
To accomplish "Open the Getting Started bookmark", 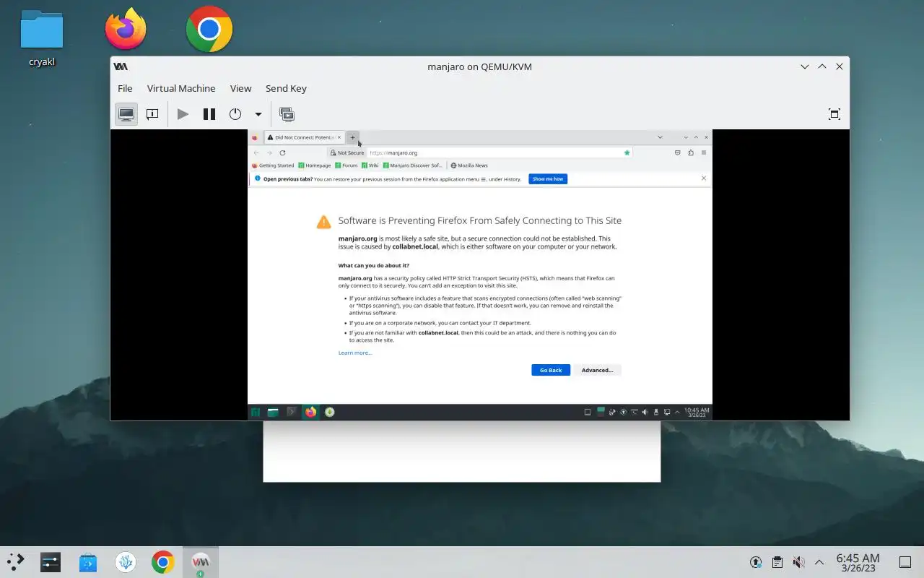I will [x=273, y=165].
